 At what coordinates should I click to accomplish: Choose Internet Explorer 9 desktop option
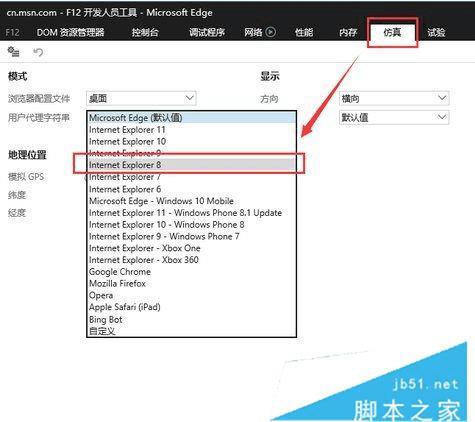coord(192,153)
